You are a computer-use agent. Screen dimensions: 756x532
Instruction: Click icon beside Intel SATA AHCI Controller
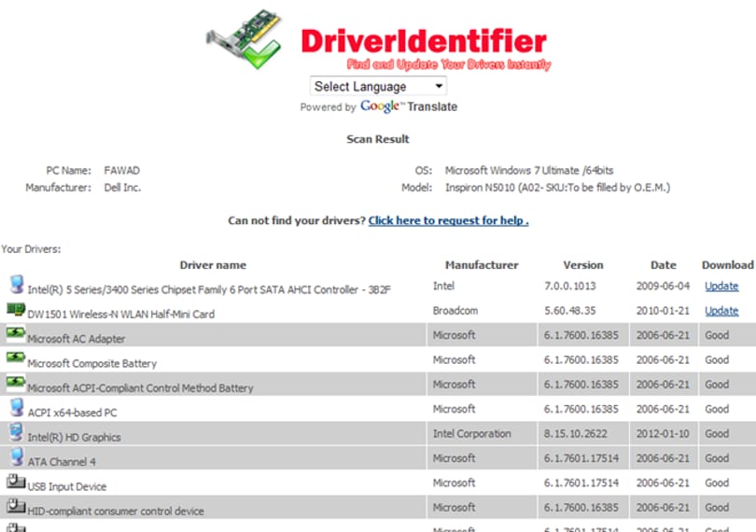pyautogui.click(x=17, y=285)
